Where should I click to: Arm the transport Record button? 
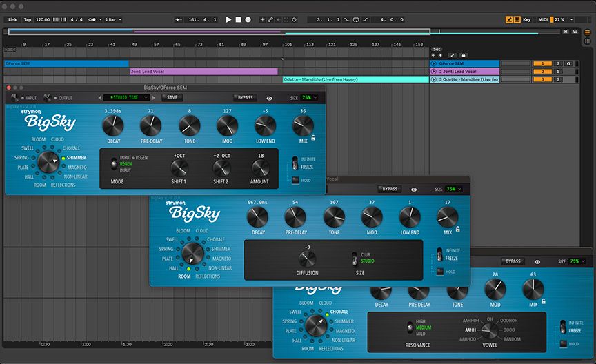click(x=248, y=19)
